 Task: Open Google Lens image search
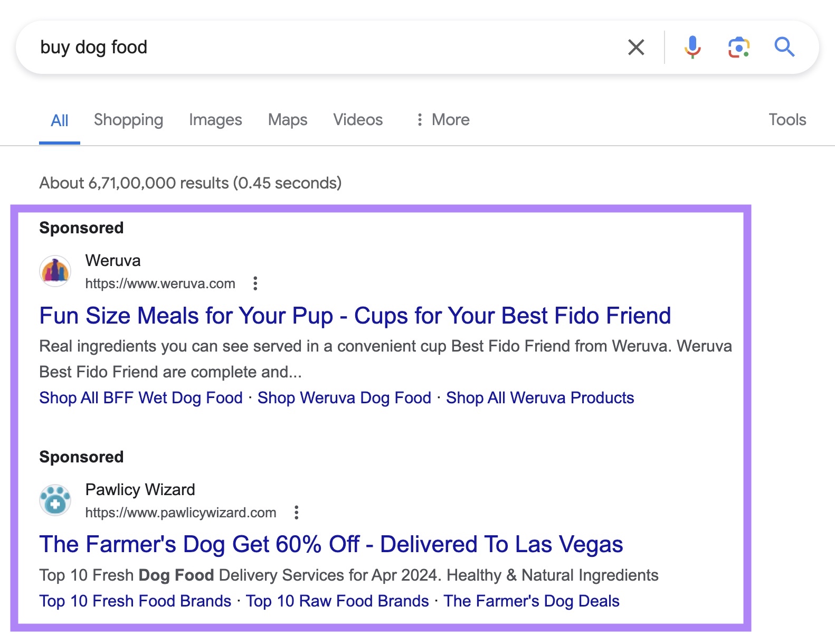(x=738, y=47)
